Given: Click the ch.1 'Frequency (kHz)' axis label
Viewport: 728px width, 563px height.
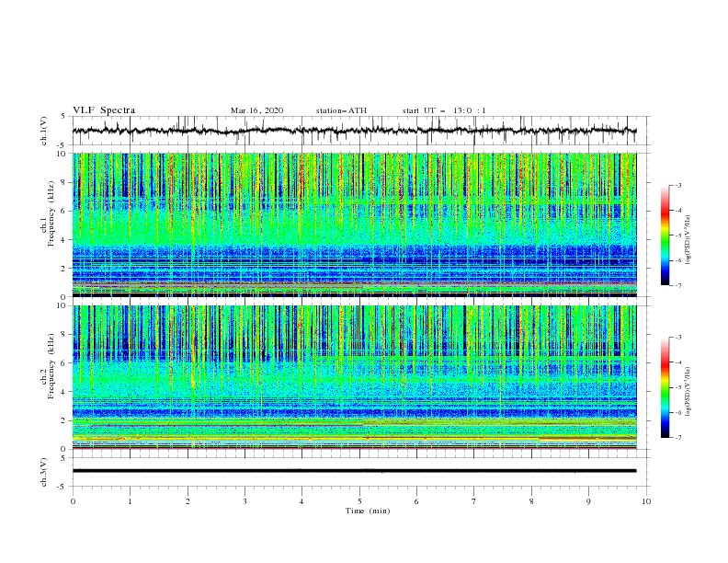Looking at the screenshot, I should (51, 212).
